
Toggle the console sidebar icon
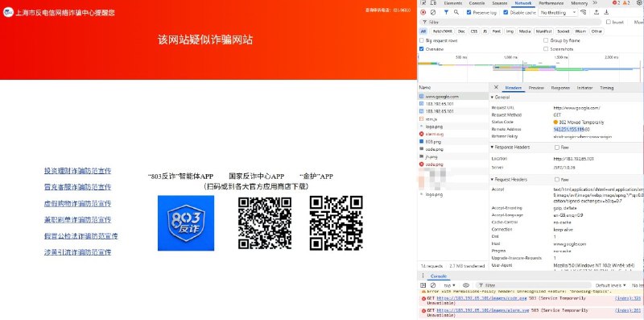tap(423, 285)
